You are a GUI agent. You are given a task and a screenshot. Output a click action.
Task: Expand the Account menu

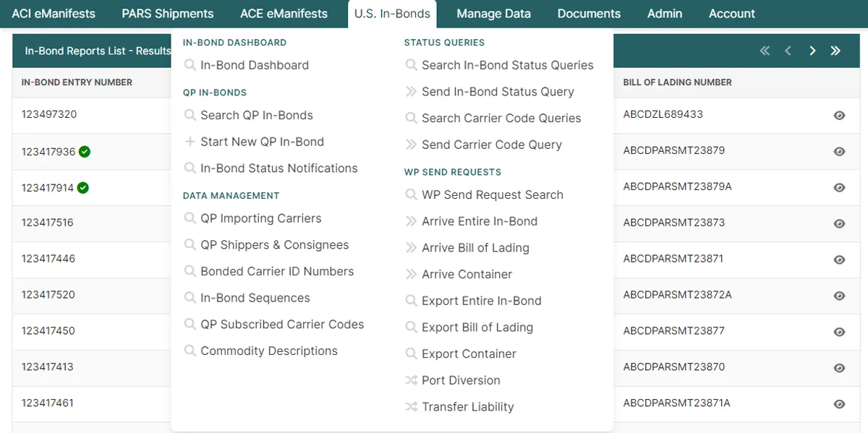coord(731,13)
